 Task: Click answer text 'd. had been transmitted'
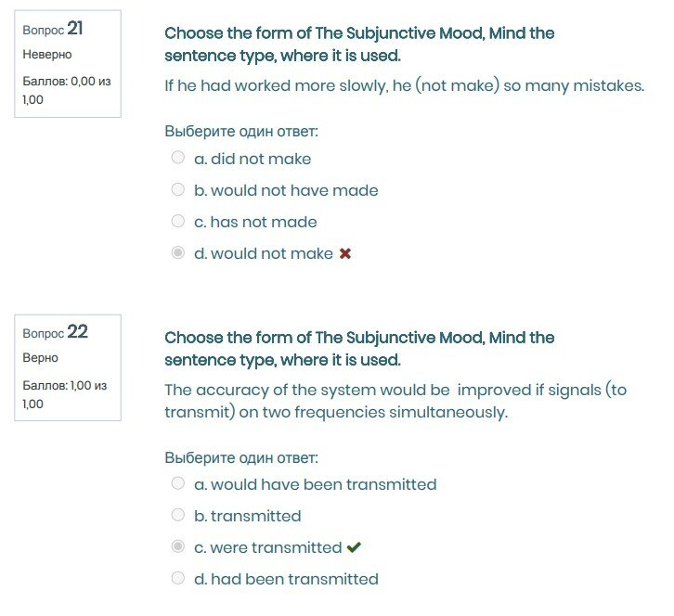(286, 579)
